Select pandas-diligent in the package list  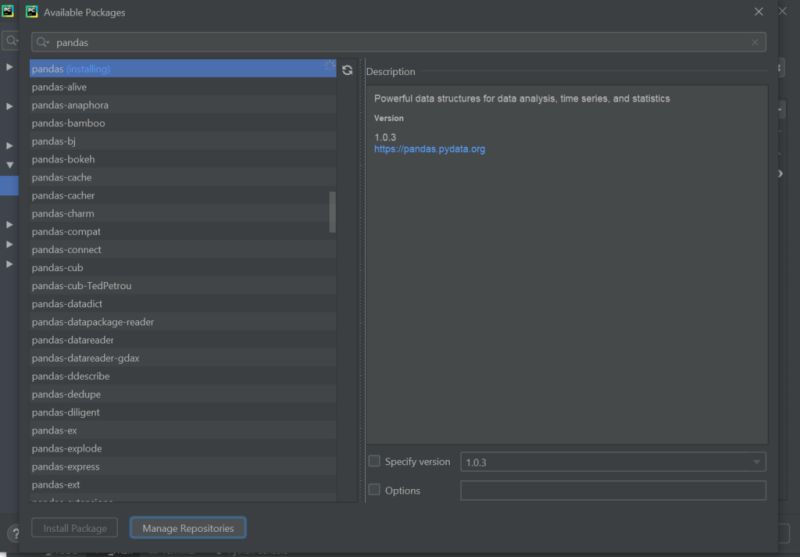tap(183, 412)
